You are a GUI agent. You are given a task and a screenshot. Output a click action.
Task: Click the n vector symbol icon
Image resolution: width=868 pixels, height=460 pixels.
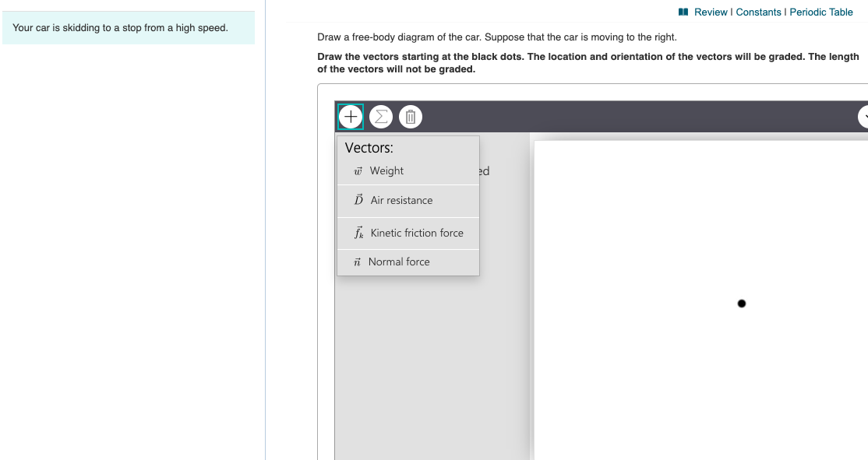click(x=357, y=262)
